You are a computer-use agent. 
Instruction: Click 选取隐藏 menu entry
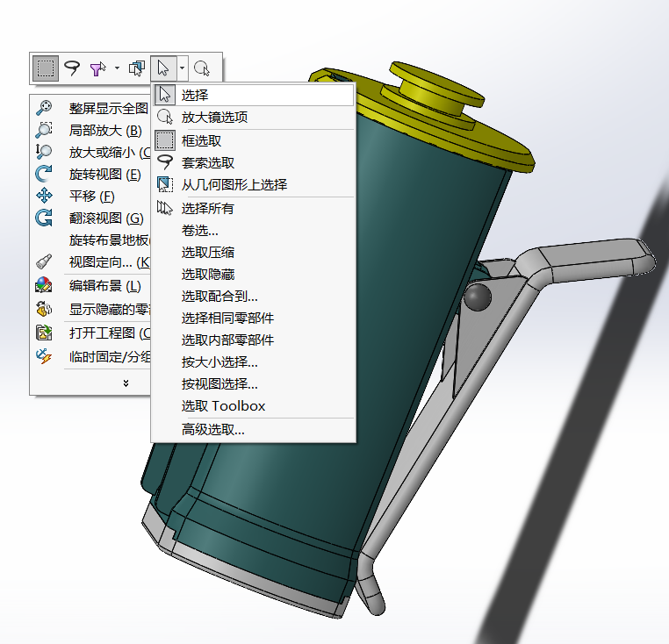tap(255, 275)
